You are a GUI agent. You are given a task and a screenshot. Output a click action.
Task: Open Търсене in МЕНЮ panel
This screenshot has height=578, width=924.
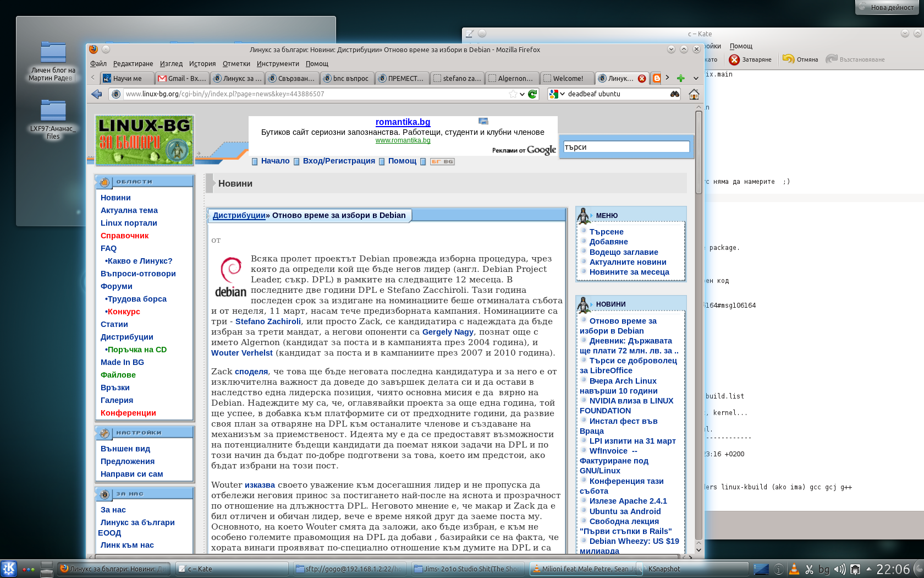point(606,232)
